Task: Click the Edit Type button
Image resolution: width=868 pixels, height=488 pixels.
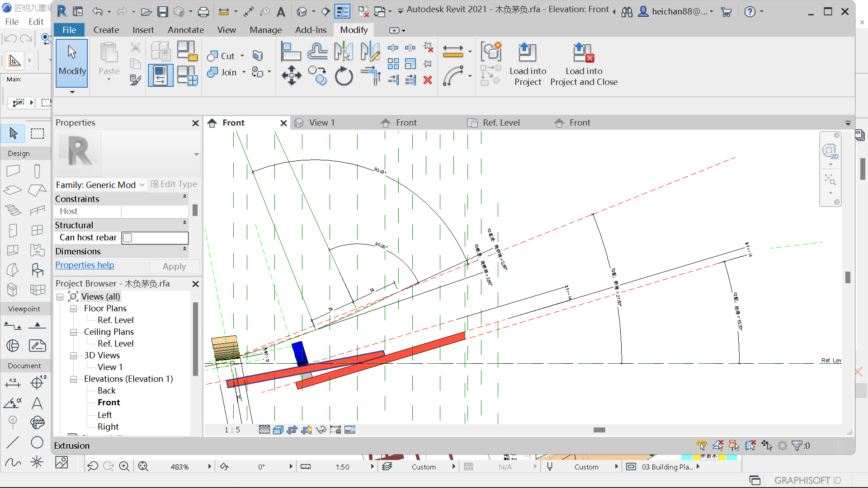Action: click(x=175, y=184)
